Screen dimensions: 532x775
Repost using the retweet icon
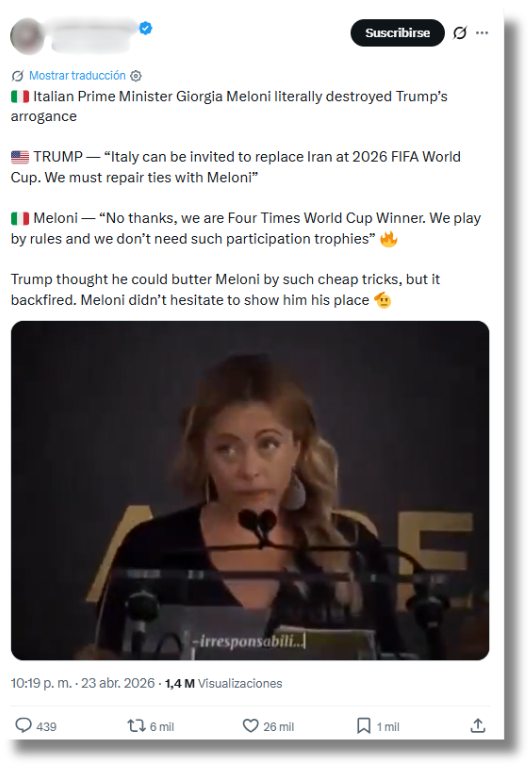(x=136, y=726)
